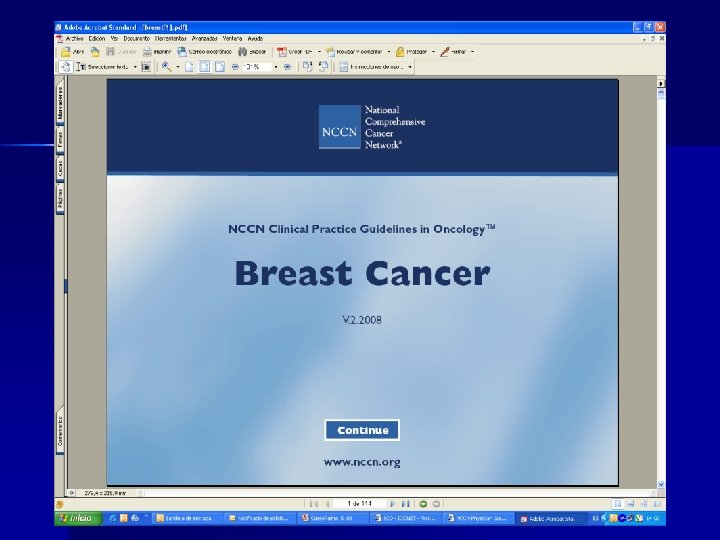Go to the next page
The image size is (720, 540).
[x=392, y=504]
